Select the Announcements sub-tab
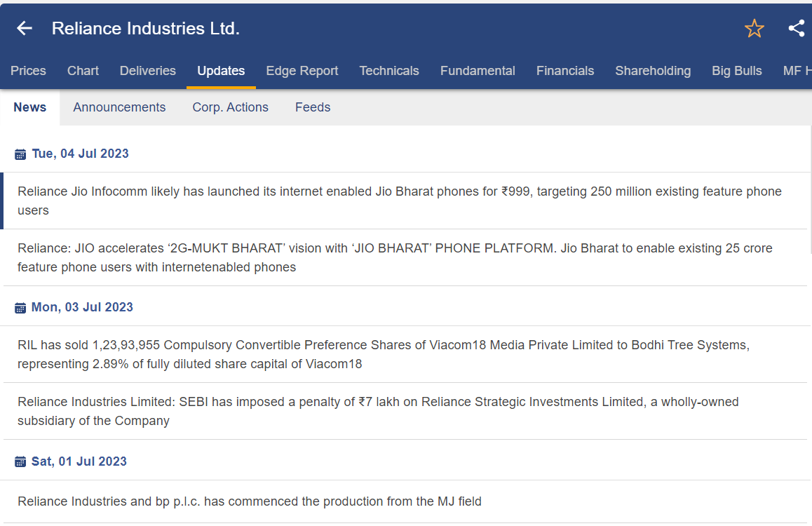 [x=119, y=107]
